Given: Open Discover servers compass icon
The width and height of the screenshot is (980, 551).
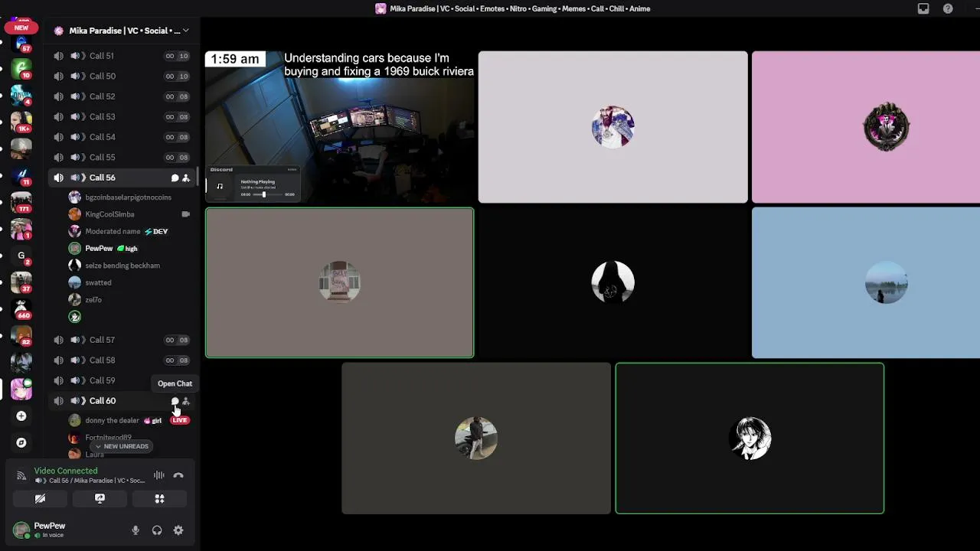Looking at the screenshot, I should pyautogui.click(x=21, y=442).
